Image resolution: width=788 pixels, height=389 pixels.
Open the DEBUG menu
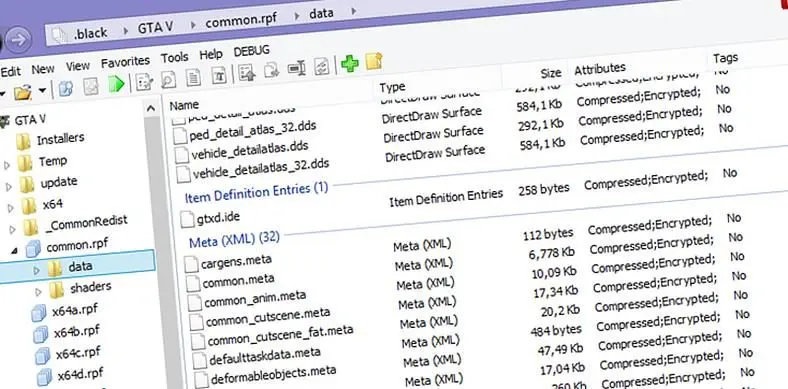pyautogui.click(x=251, y=51)
